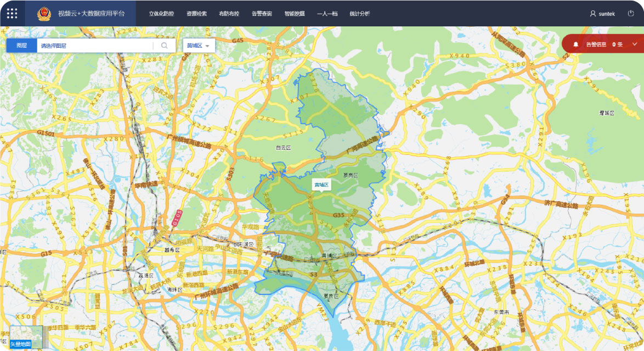644x351 pixels.
Task: Click the suntek username
Action: pos(607,13)
